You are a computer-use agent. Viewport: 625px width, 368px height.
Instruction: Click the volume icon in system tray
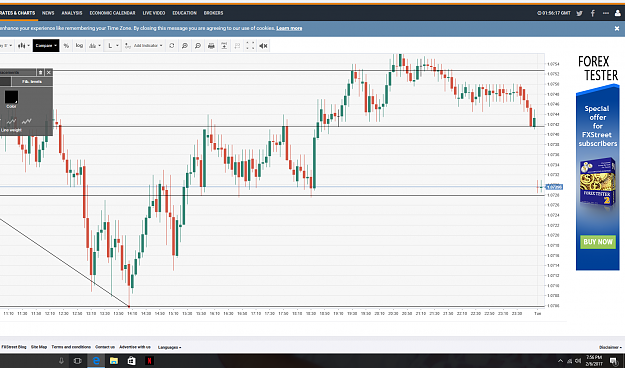pos(578,361)
